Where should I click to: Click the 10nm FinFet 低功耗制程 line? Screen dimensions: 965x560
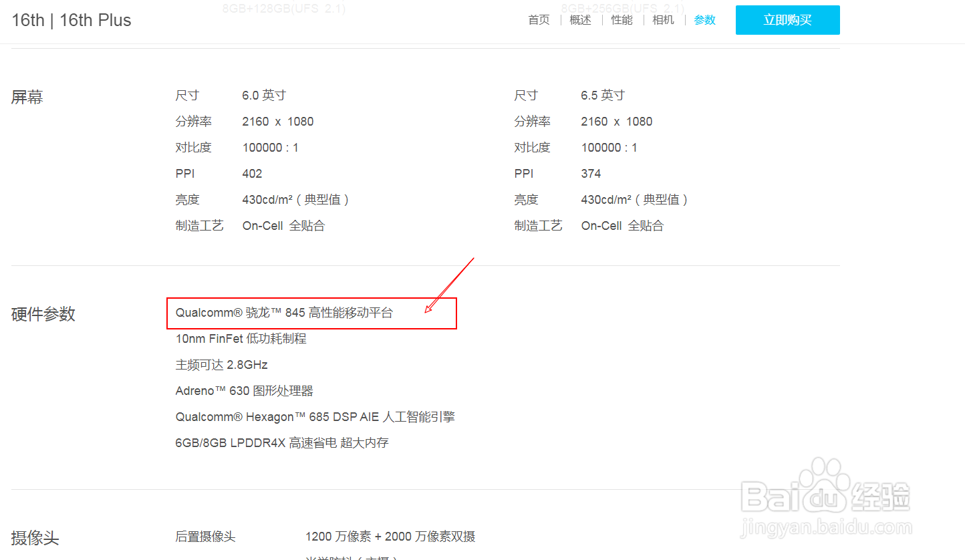click(241, 339)
